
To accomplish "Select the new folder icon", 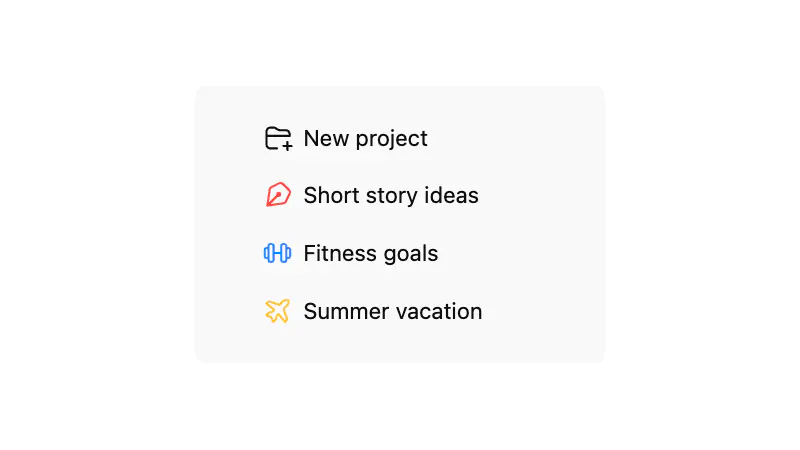I will (x=278, y=139).
